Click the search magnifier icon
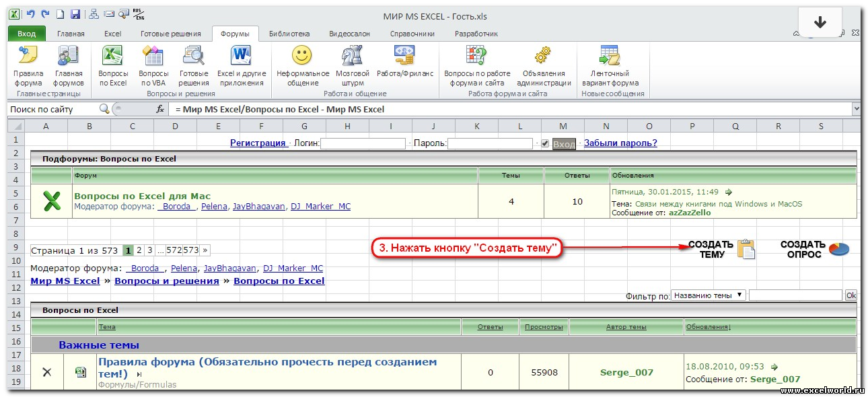Image resolution: width=868 pixels, height=397 pixels. 104,108
